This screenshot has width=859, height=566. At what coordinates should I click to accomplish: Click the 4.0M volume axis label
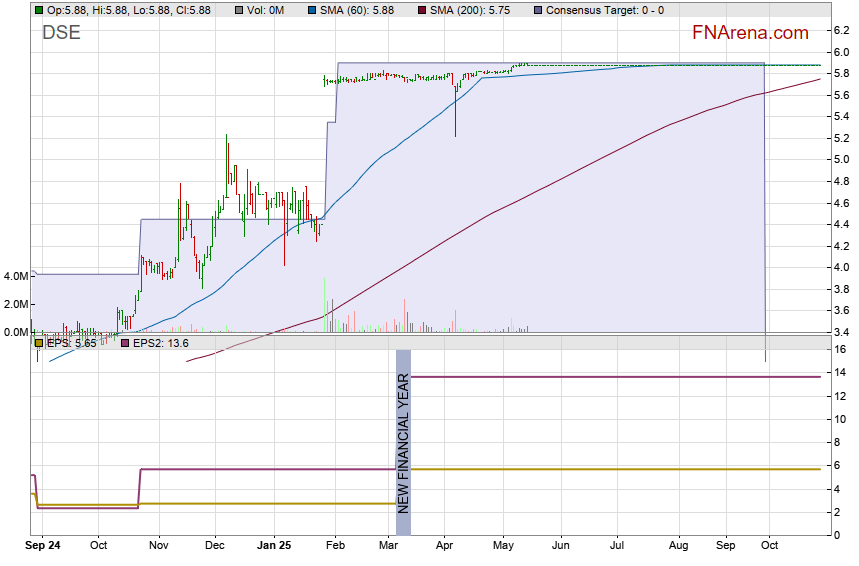15,276
